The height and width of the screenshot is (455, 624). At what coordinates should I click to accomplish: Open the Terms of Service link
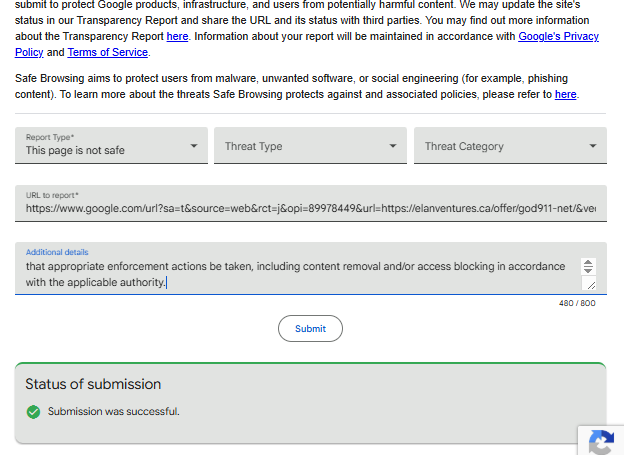pos(107,52)
